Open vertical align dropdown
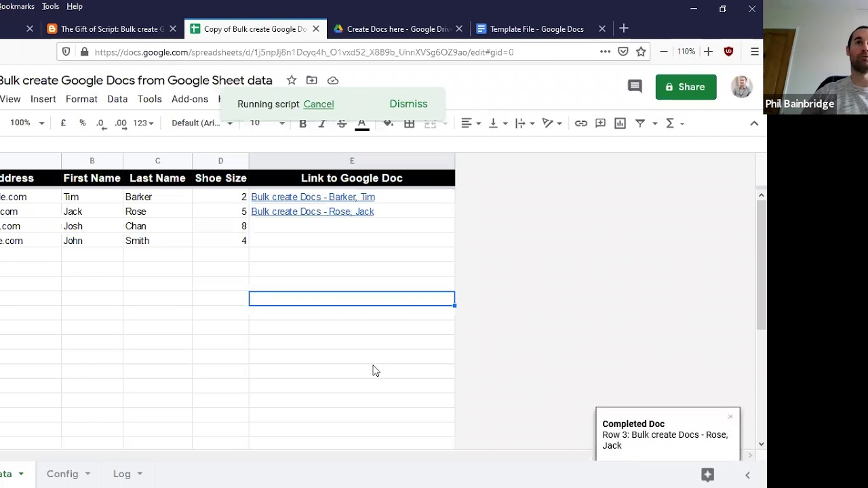 (x=498, y=123)
